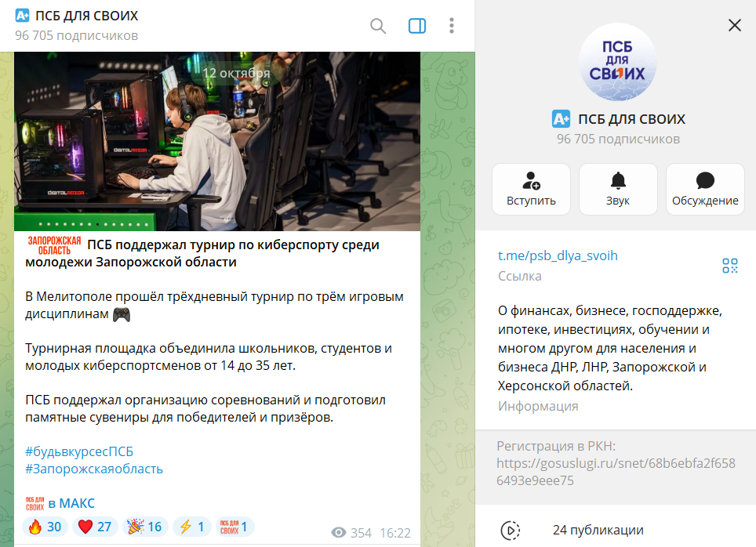Click the eye views counter 354
756x547 pixels.
[351, 533]
